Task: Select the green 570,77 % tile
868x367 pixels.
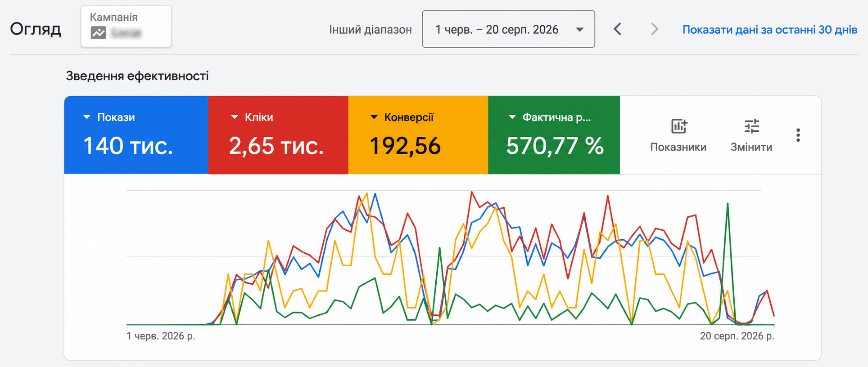Action: 554,135
